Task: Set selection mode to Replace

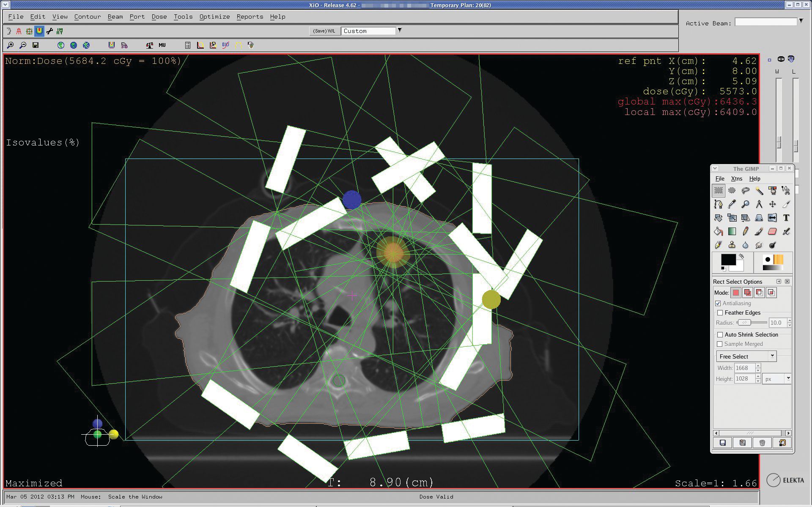Action: (736, 293)
